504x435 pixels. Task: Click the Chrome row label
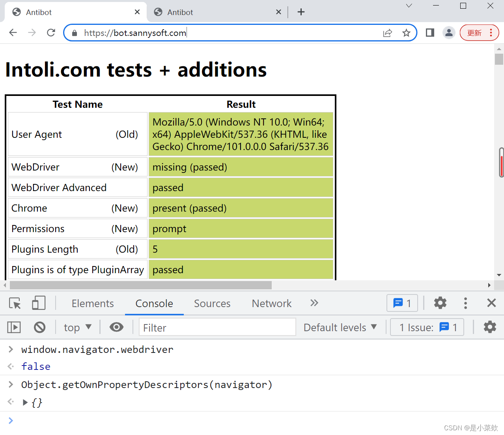(29, 208)
